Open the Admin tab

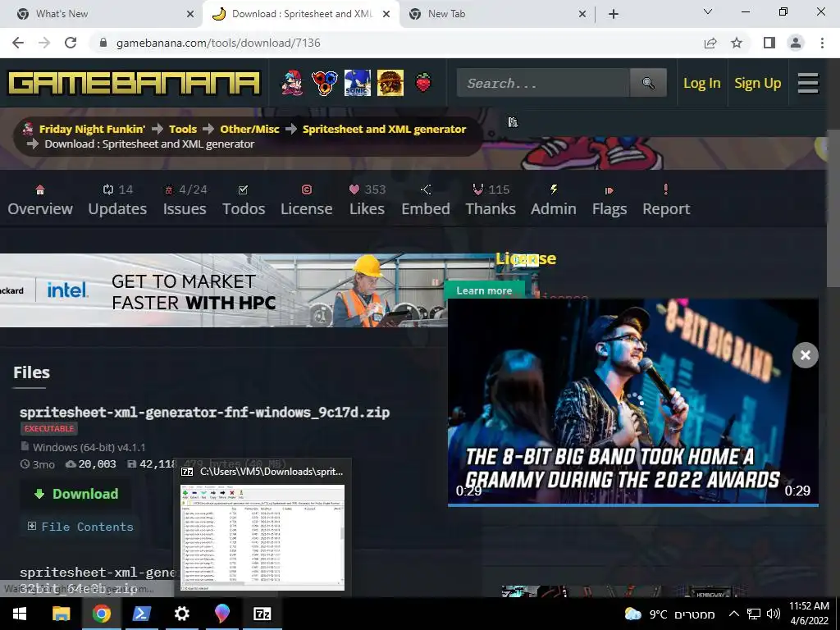pos(554,200)
